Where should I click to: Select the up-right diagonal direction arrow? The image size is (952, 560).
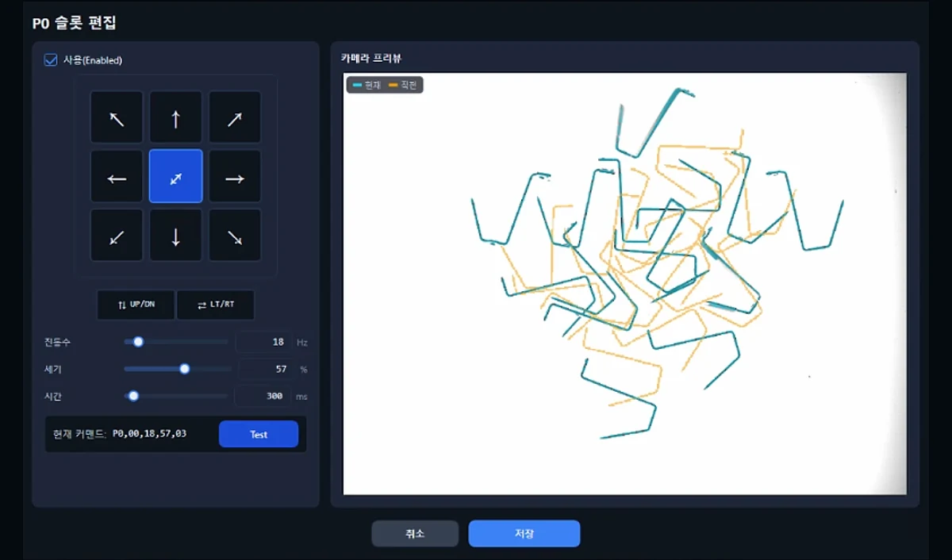click(235, 117)
